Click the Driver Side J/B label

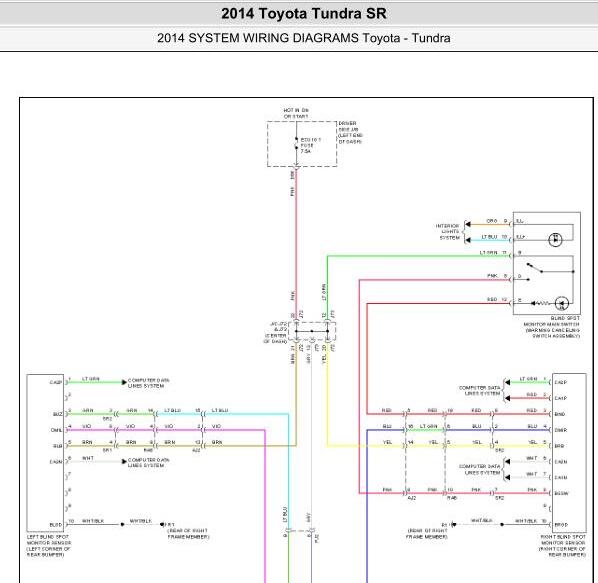350,132
